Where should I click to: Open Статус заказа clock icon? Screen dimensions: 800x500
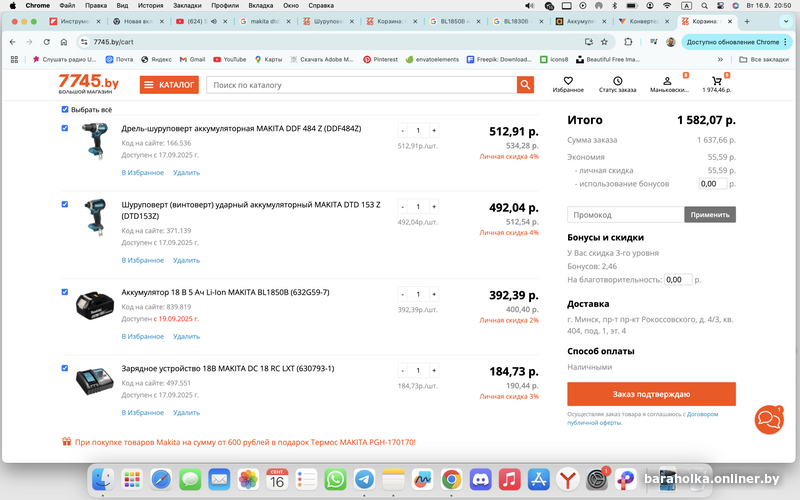(617, 81)
